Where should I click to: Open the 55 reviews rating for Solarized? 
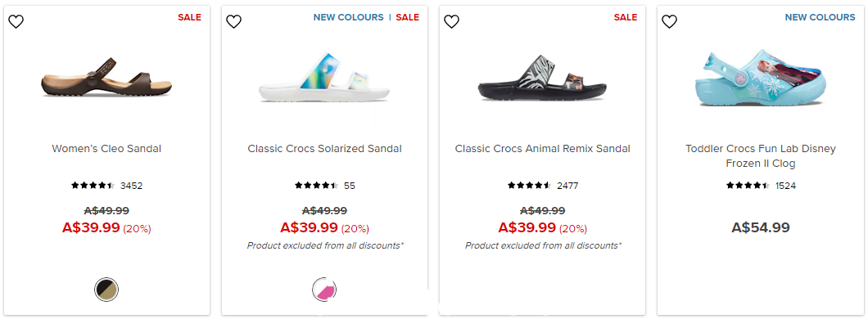pyautogui.click(x=325, y=186)
